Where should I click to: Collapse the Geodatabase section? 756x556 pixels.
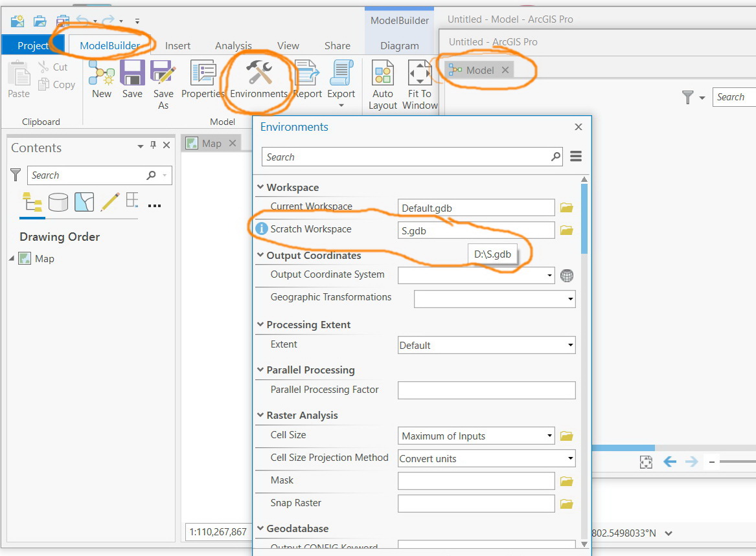[x=260, y=528]
